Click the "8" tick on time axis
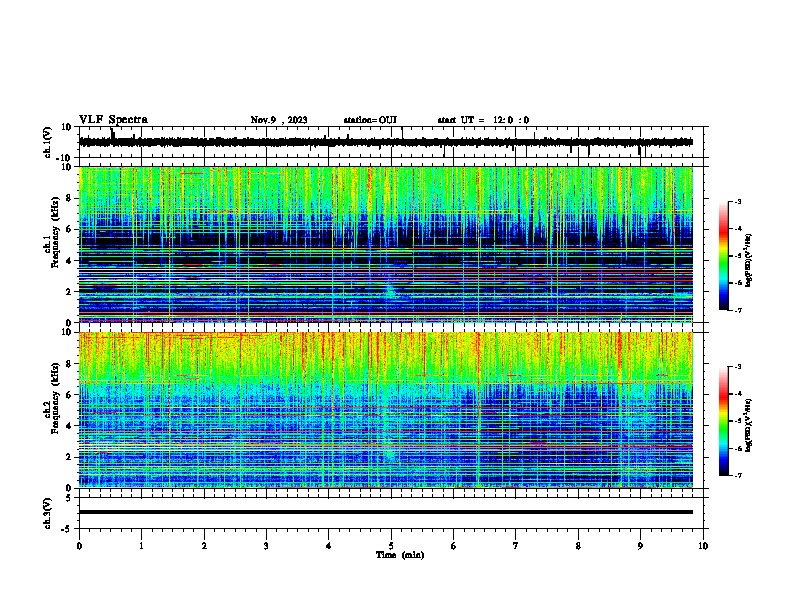Viewport: 792px width, 612px height. [578, 546]
